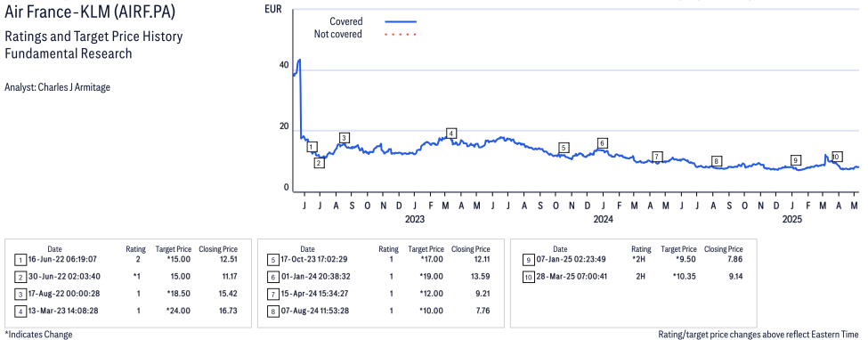
Task: Click the red dotted Not covered legend
Action: [x=401, y=35]
